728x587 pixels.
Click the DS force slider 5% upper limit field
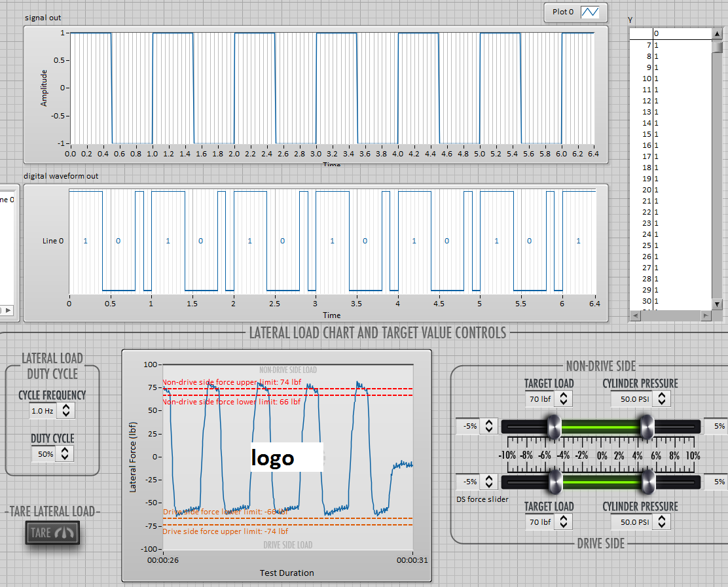pos(717,482)
